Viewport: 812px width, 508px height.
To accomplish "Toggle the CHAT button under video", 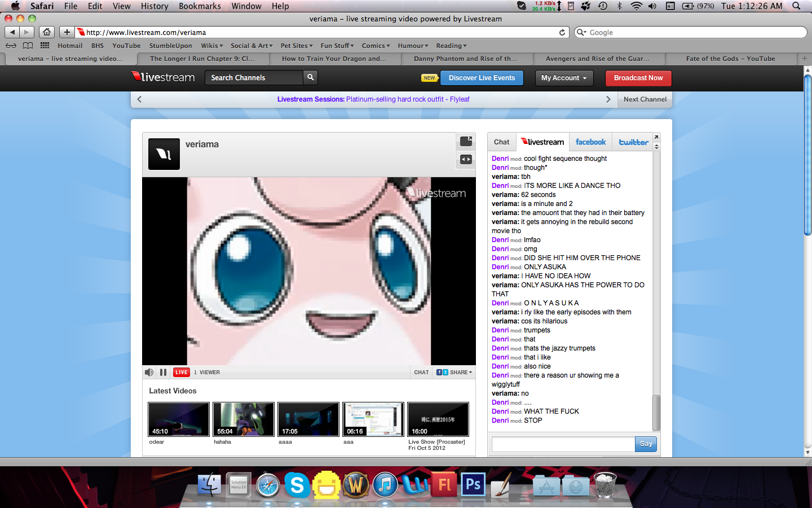I will coord(421,373).
